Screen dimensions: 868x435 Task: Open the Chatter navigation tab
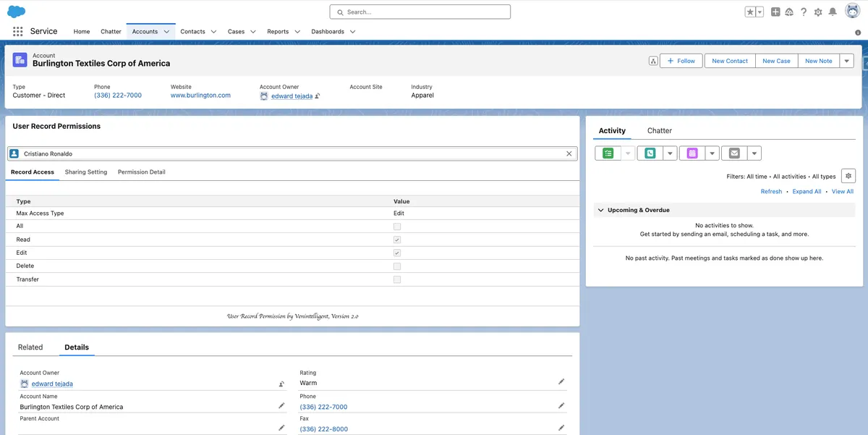[x=111, y=32]
